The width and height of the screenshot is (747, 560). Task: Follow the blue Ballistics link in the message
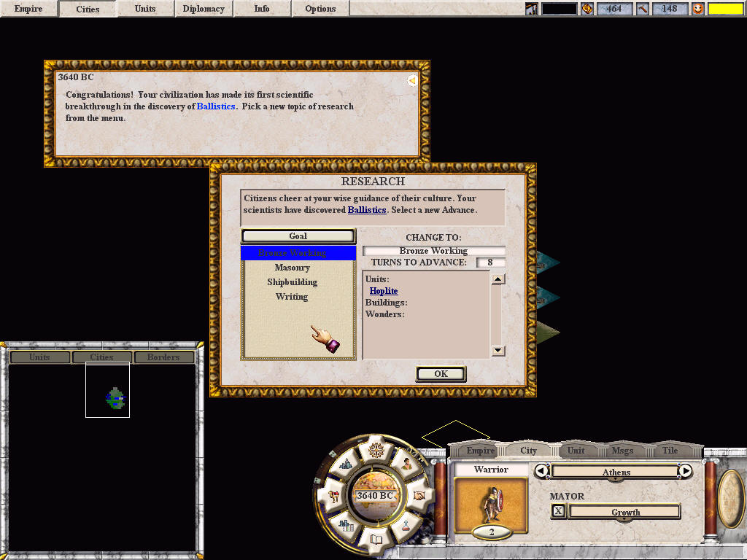click(216, 106)
